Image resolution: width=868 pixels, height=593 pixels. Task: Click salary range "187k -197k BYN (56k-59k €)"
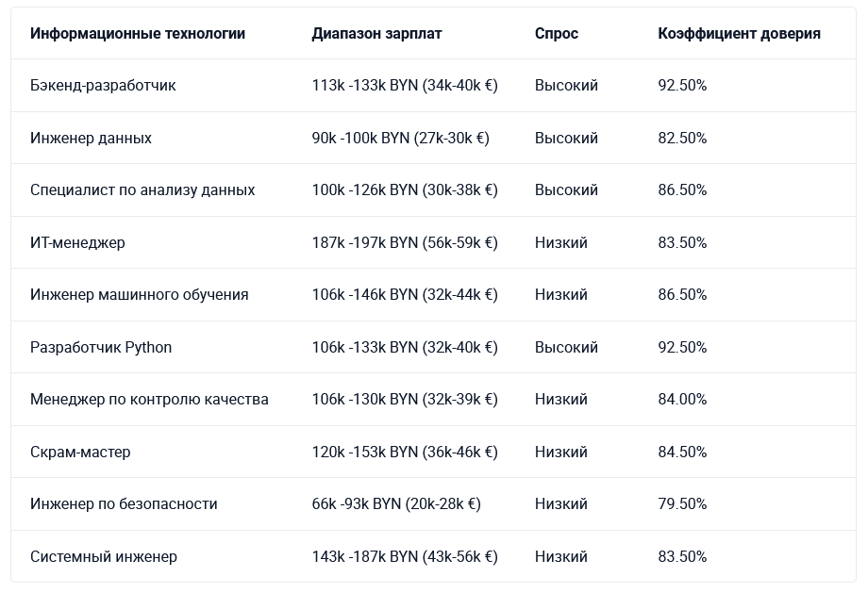[x=405, y=243]
